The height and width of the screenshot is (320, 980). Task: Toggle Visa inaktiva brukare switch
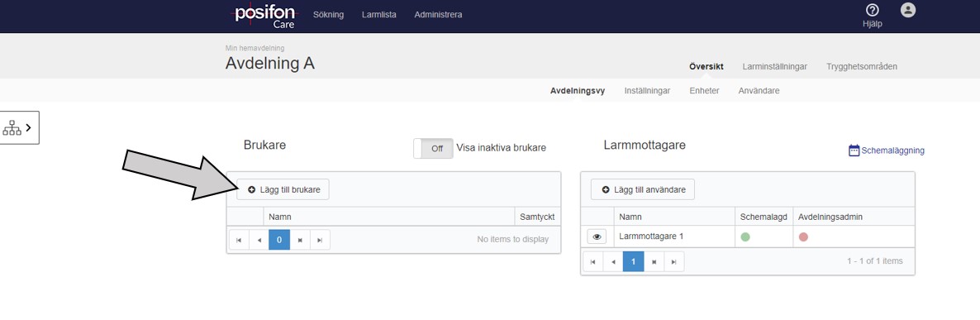pos(433,149)
